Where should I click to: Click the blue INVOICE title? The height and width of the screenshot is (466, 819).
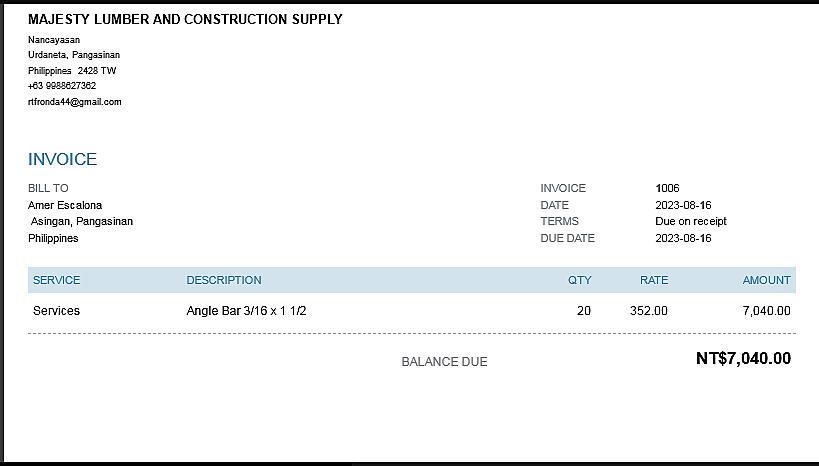pyautogui.click(x=62, y=159)
